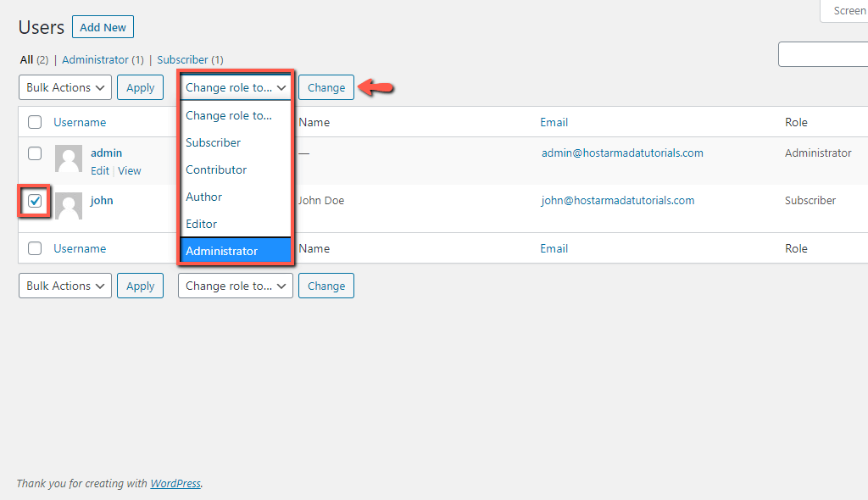Click the Role column header at top
868x500 pixels.
796,122
